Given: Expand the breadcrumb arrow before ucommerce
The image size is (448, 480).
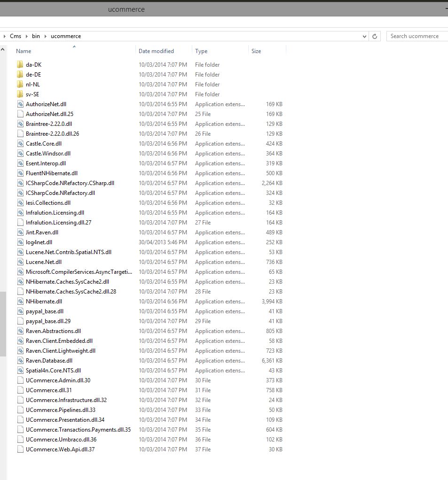Looking at the screenshot, I should click(45, 36).
